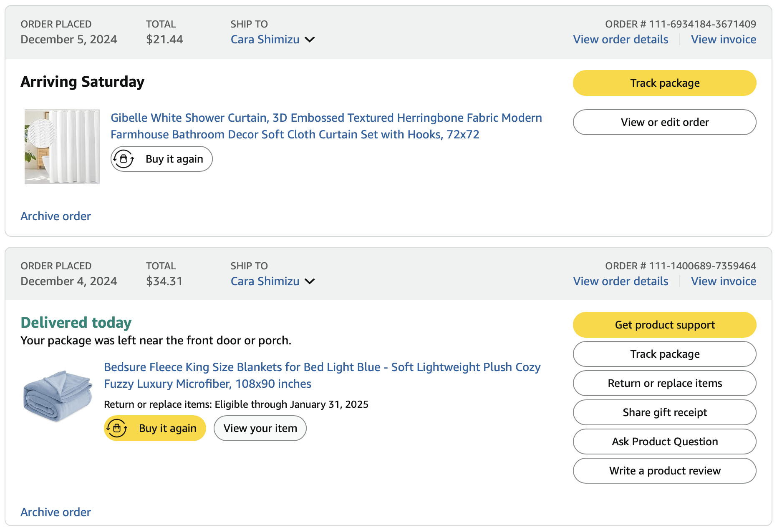Screen dimensions: 777x532
Task: Expand Ship To dropdown on December 5 order
Action: (x=310, y=40)
